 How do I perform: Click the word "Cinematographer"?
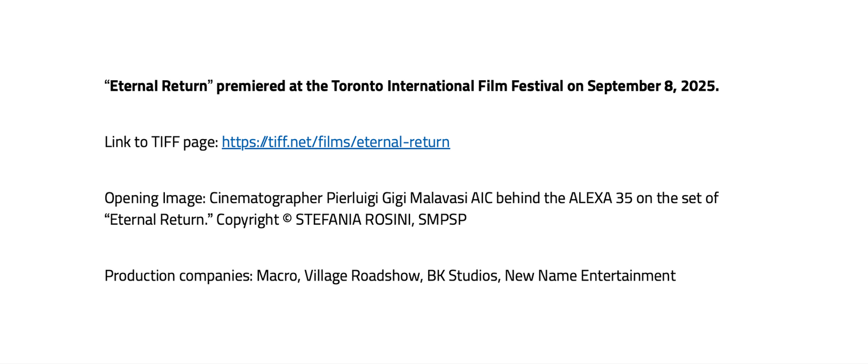[265, 198]
